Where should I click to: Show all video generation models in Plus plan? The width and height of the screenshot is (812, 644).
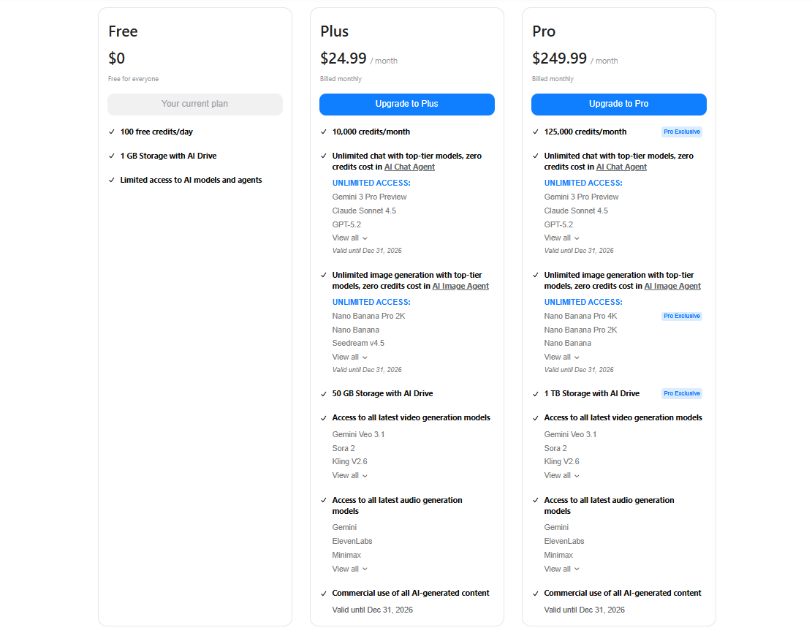pos(349,475)
